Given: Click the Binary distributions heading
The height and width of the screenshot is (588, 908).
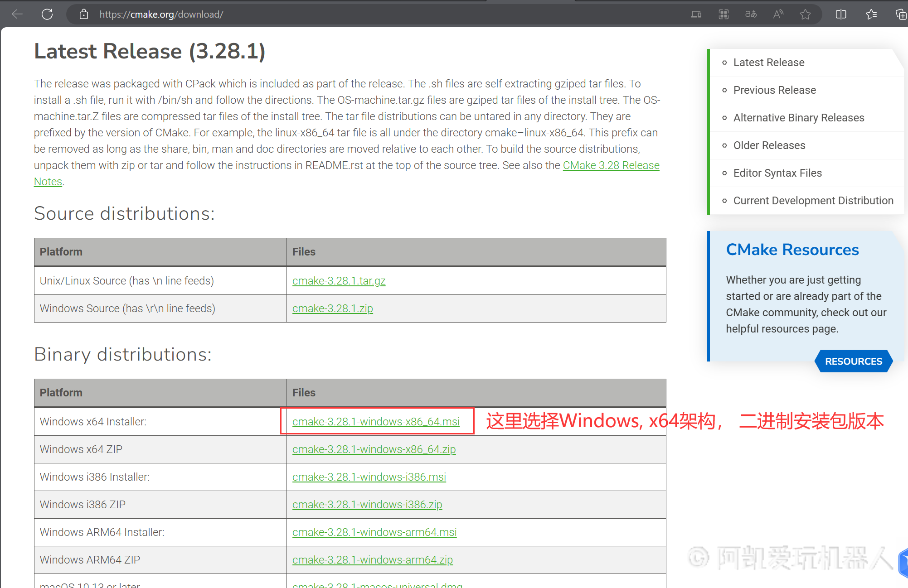Looking at the screenshot, I should (123, 354).
